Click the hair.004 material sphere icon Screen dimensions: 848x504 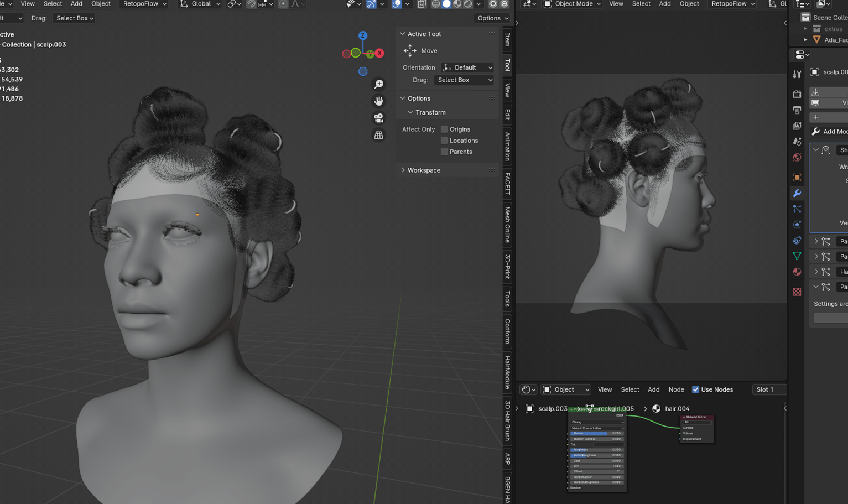pos(657,409)
